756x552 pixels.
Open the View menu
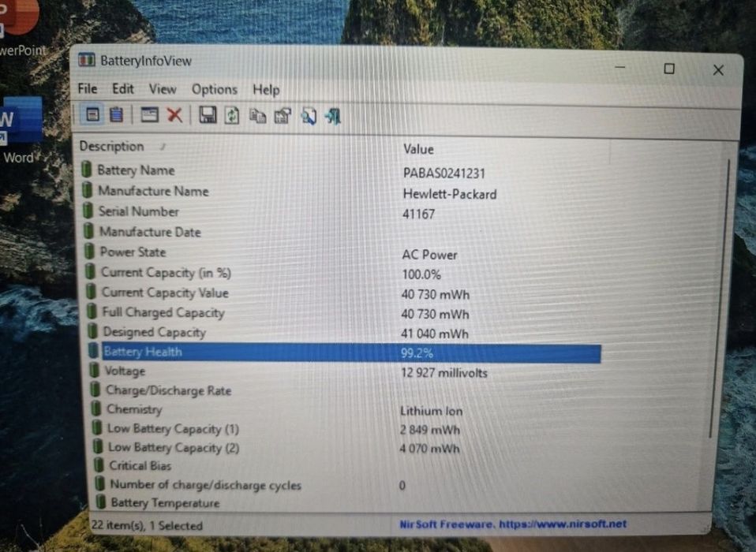(x=163, y=89)
